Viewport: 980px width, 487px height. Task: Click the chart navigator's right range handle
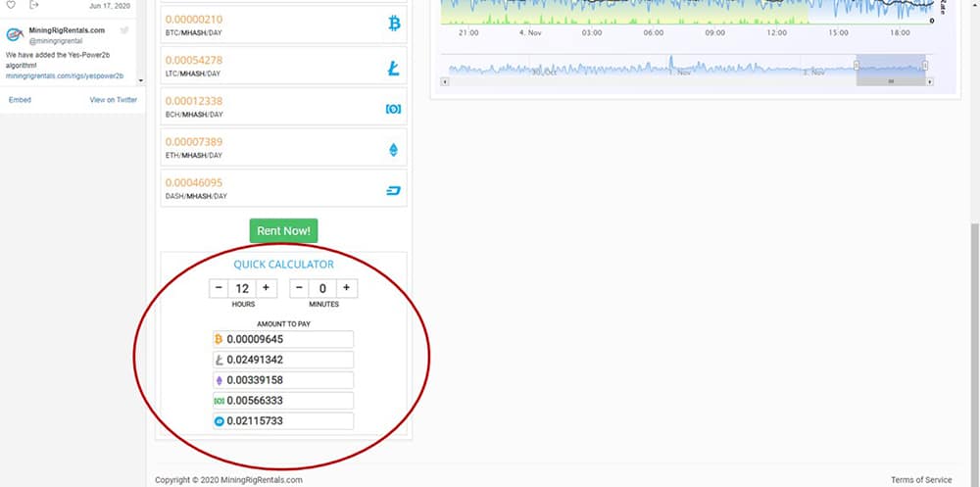(x=924, y=66)
